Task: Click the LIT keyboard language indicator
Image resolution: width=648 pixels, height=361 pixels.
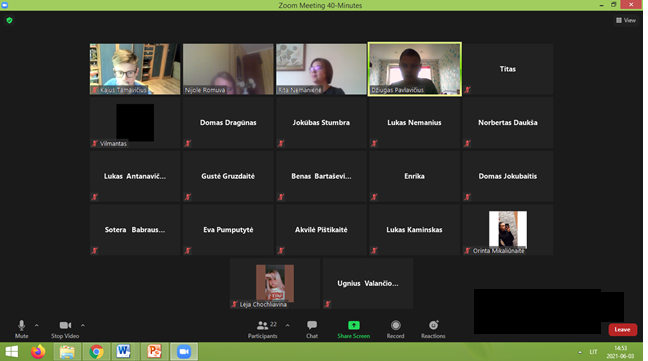Action: coord(593,352)
